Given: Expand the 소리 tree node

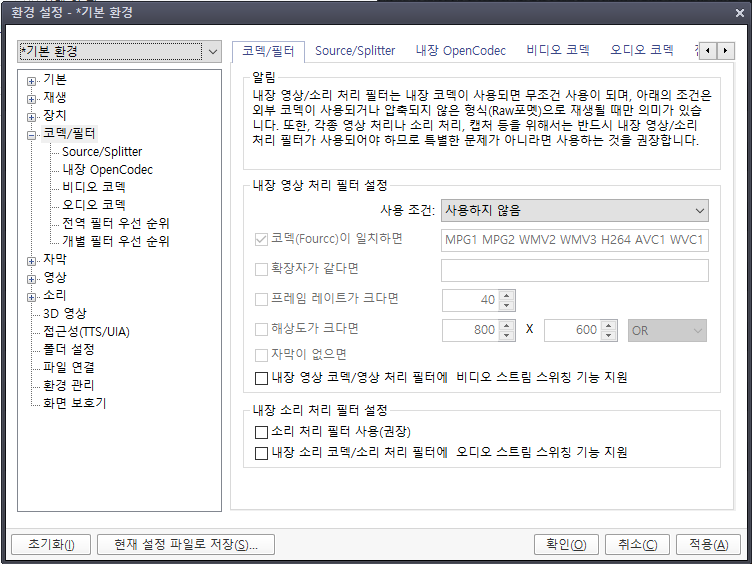Looking at the screenshot, I should point(31,297).
